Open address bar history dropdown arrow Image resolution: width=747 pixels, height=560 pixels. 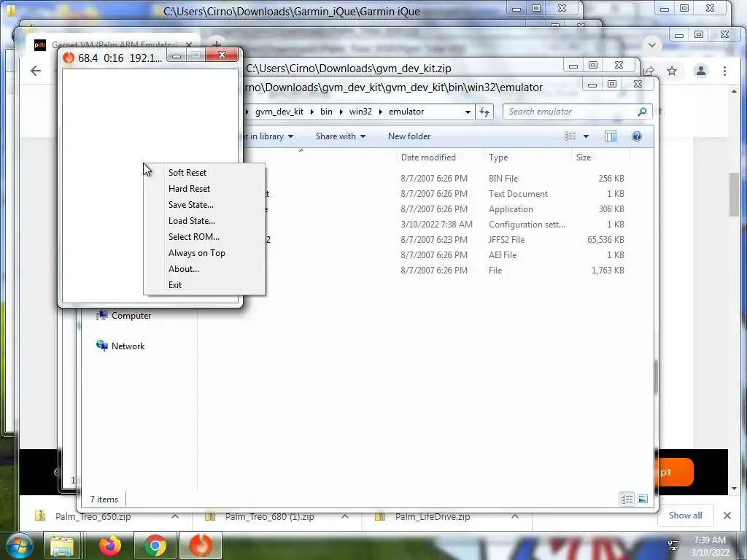pyautogui.click(x=468, y=112)
